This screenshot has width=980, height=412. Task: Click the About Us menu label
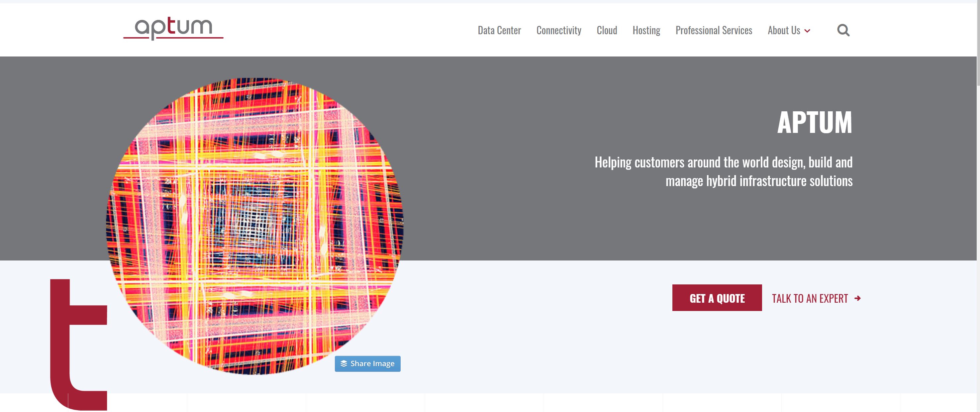point(784,31)
